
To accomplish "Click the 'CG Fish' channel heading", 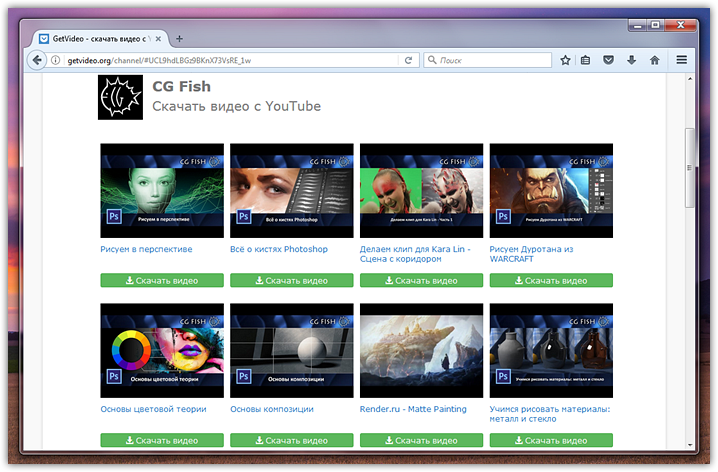I will point(181,87).
